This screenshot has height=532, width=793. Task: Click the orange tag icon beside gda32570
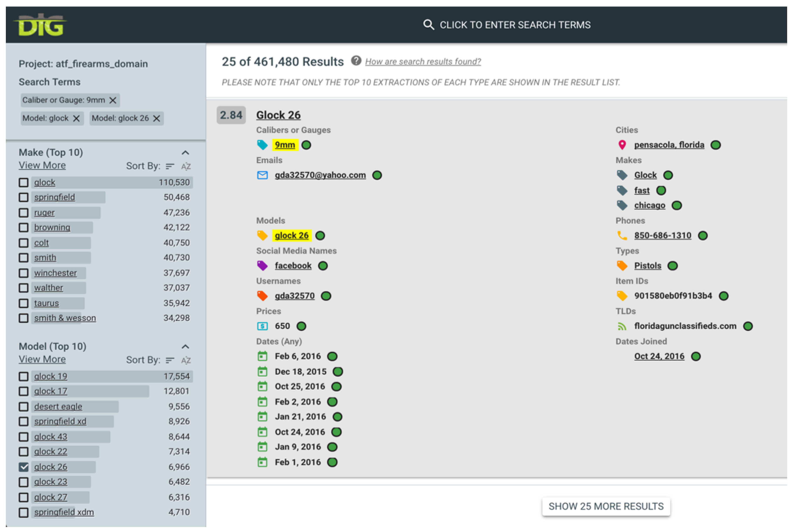click(x=262, y=296)
